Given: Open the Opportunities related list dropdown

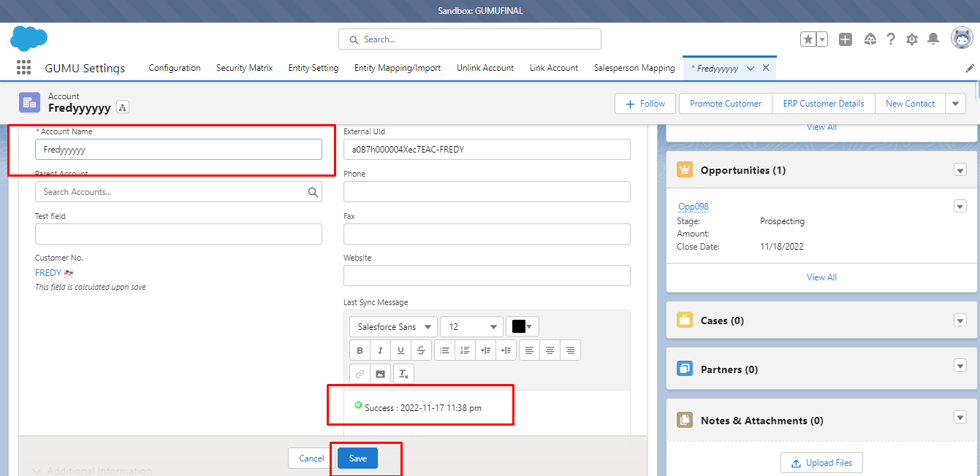Looking at the screenshot, I should coord(960,170).
